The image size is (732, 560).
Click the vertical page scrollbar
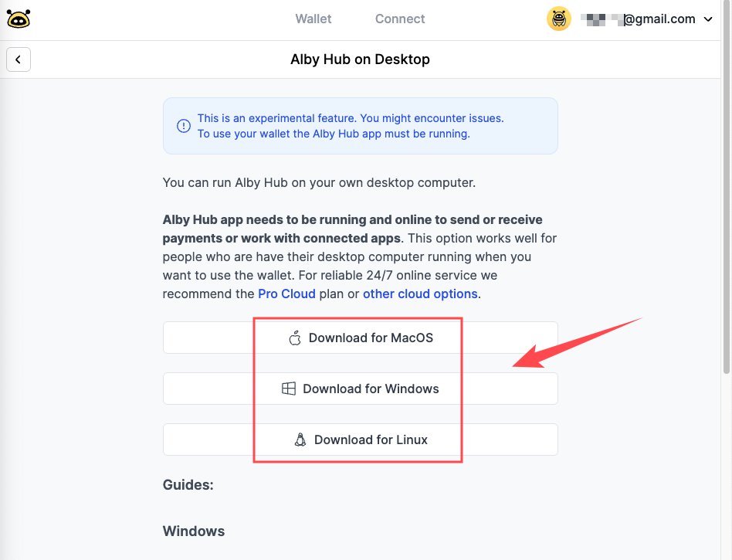click(726, 187)
